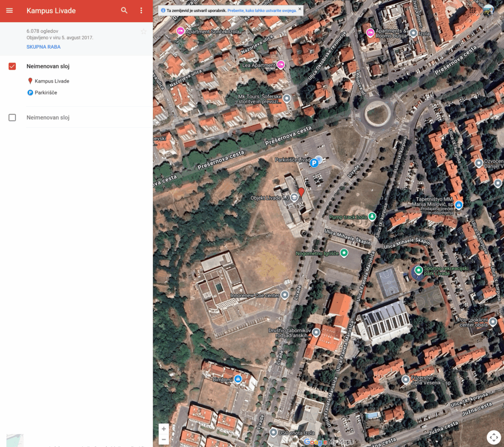Click the blue Parkirišče Livade parking marker
The height and width of the screenshot is (447, 504).
(x=314, y=163)
